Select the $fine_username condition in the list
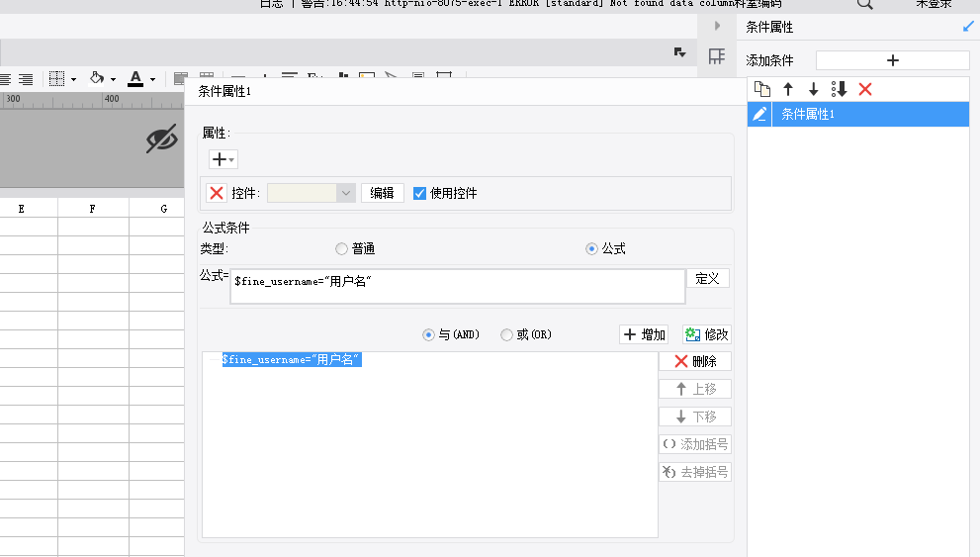Viewport: 980px width, 557px height. pos(292,359)
